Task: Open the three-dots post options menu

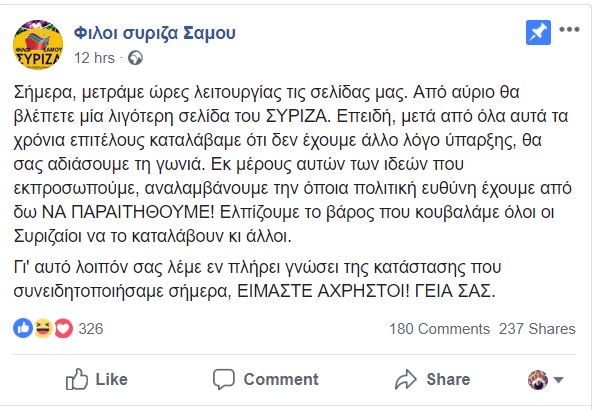Action: point(569,29)
